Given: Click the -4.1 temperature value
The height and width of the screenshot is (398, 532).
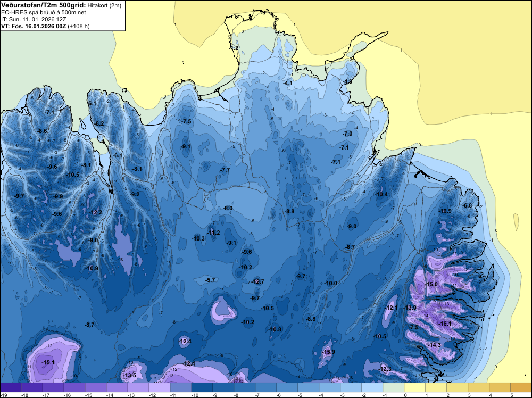Looking at the screenshot, I should pos(288,83).
